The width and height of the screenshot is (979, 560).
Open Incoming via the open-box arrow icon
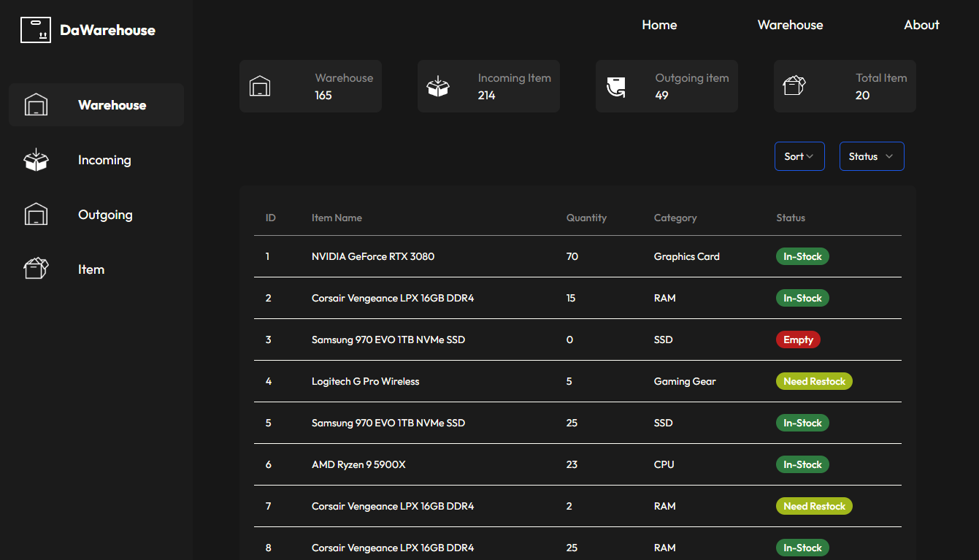36,160
